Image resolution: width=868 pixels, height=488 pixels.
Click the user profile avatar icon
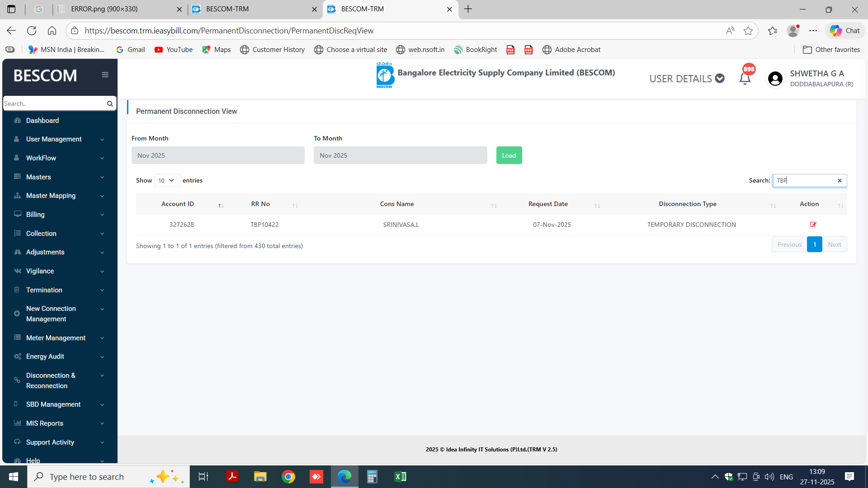(x=775, y=79)
